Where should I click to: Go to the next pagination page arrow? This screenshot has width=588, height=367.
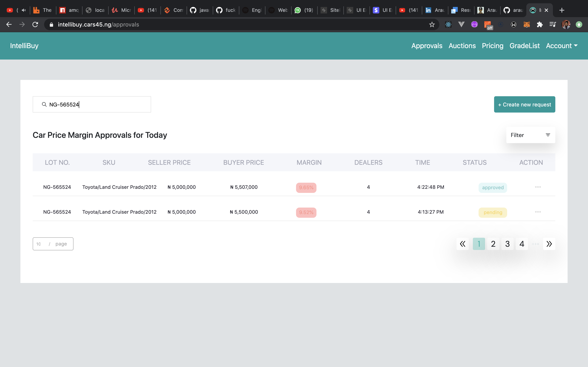click(549, 244)
